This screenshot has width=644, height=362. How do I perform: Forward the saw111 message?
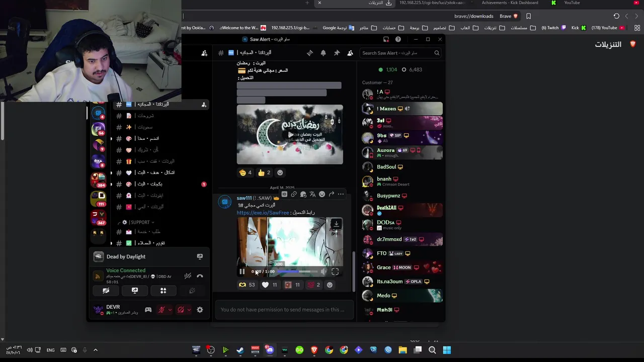(332, 194)
